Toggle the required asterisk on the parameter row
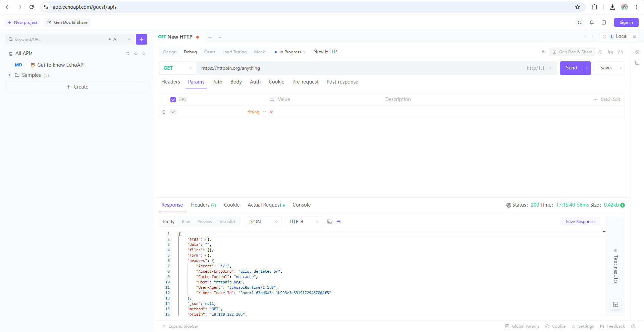Viewport: 644px width, 332px height. tap(271, 112)
